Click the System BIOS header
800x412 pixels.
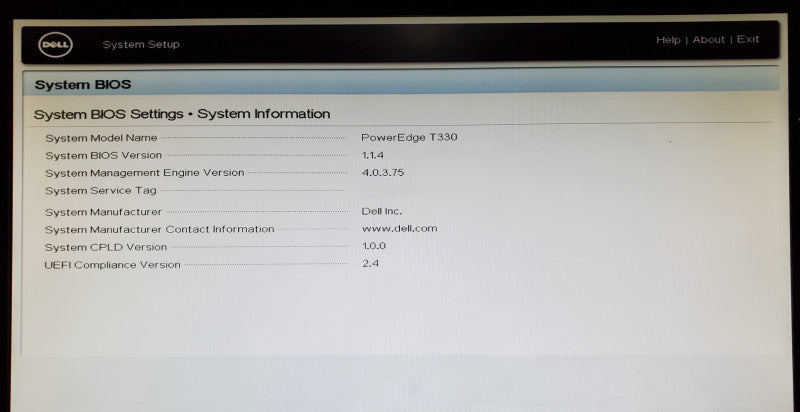point(83,85)
